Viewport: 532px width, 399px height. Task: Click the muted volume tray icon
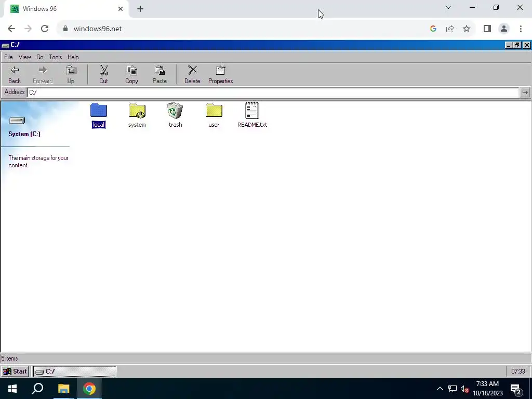point(464,389)
